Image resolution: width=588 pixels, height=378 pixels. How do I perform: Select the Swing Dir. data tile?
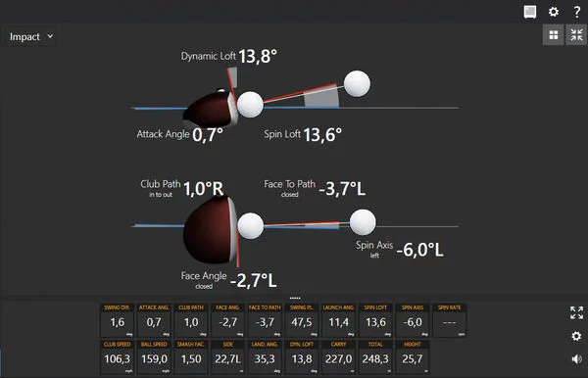click(118, 320)
